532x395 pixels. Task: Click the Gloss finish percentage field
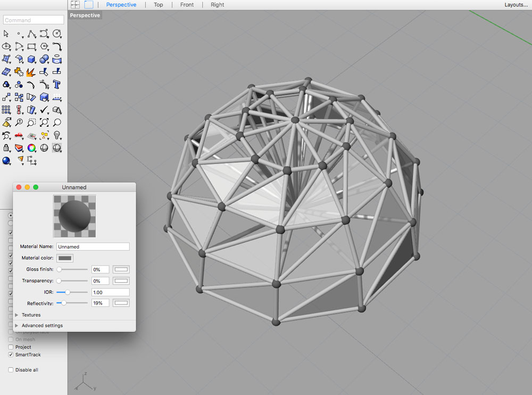(101, 270)
